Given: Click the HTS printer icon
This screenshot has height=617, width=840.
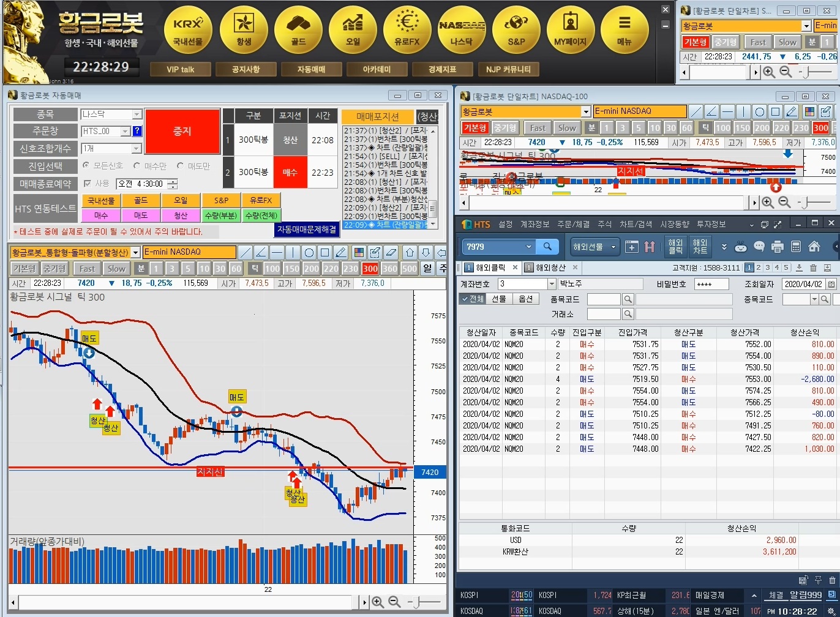Looking at the screenshot, I should 778,247.
